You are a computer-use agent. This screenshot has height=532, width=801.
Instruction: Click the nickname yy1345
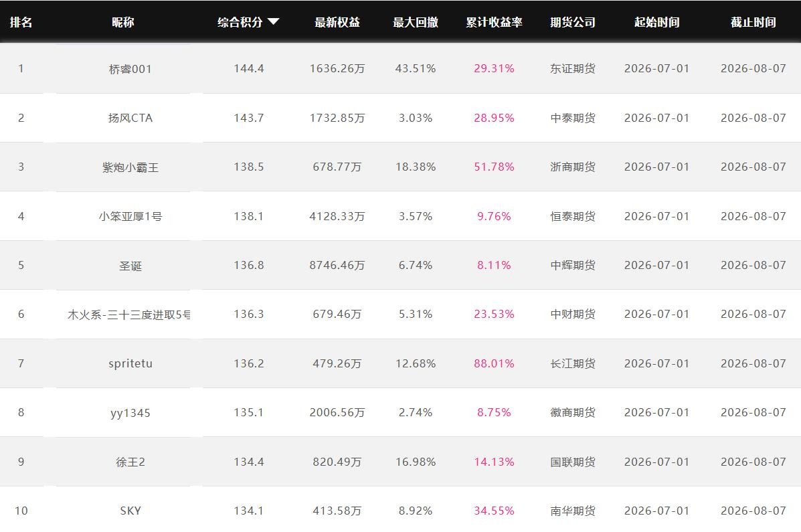pyautogui.click(x=130, y=413)
